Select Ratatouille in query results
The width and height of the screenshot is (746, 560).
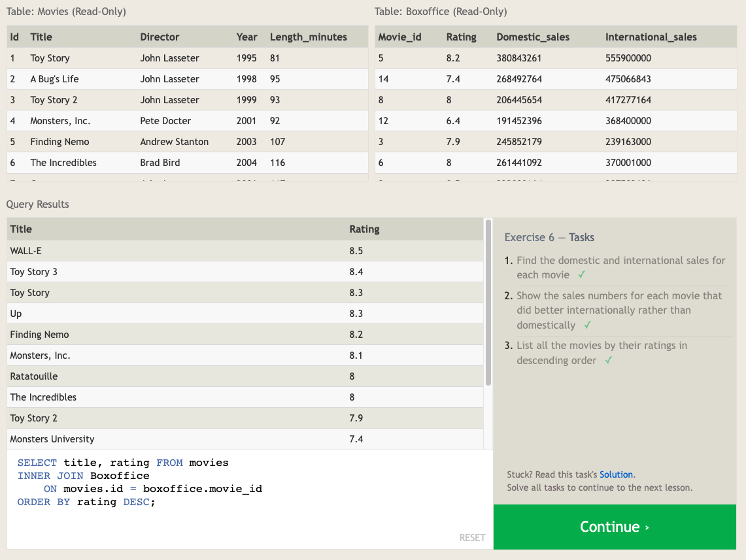pyautogui.click(x=34, y=376)
